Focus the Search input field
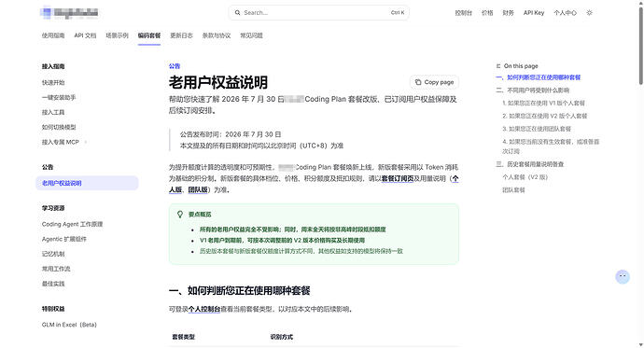 click(318, 13)
